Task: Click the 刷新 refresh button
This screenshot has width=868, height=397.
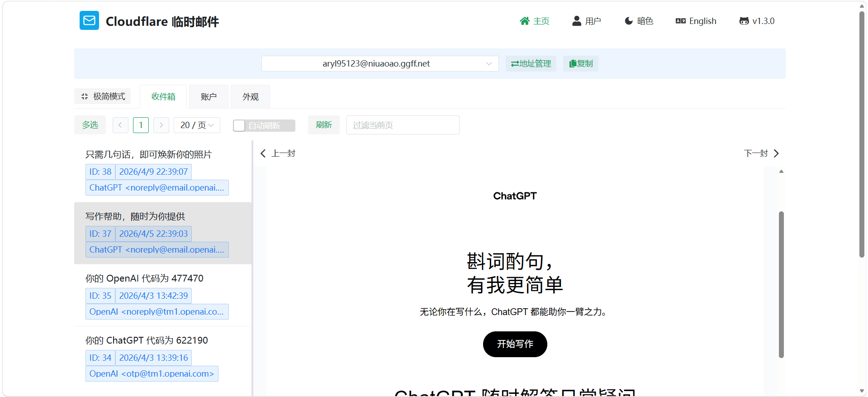Action: 324,125
